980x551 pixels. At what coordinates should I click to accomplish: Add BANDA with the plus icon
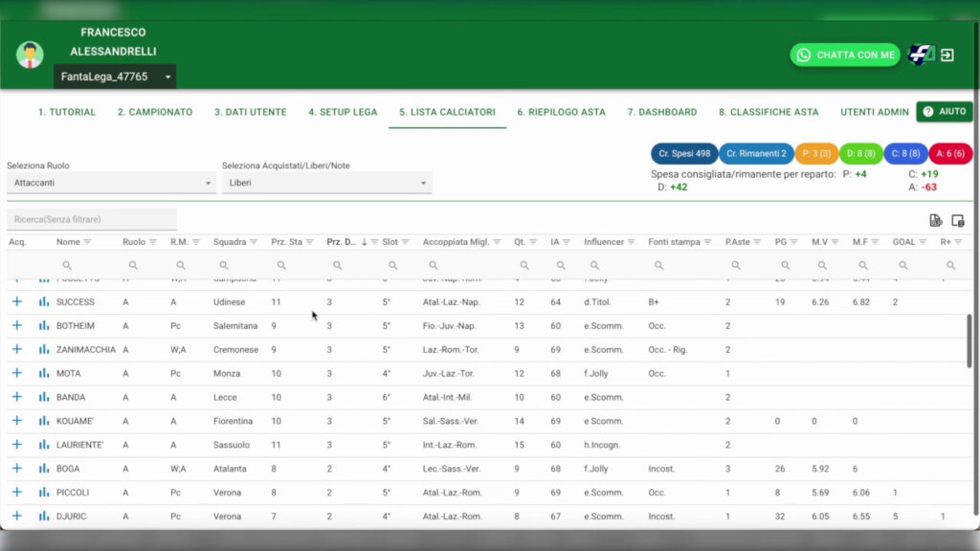17,397
